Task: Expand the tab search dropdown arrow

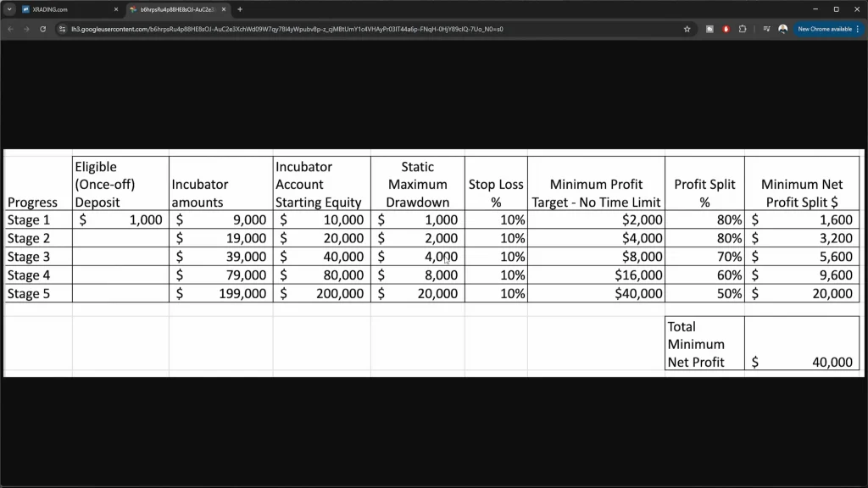Action: point(9,9)
